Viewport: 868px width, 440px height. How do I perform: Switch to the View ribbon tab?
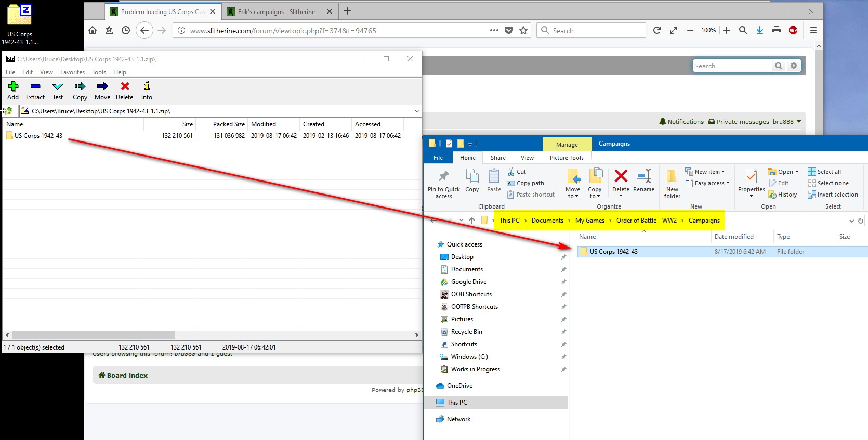[527, 158]
